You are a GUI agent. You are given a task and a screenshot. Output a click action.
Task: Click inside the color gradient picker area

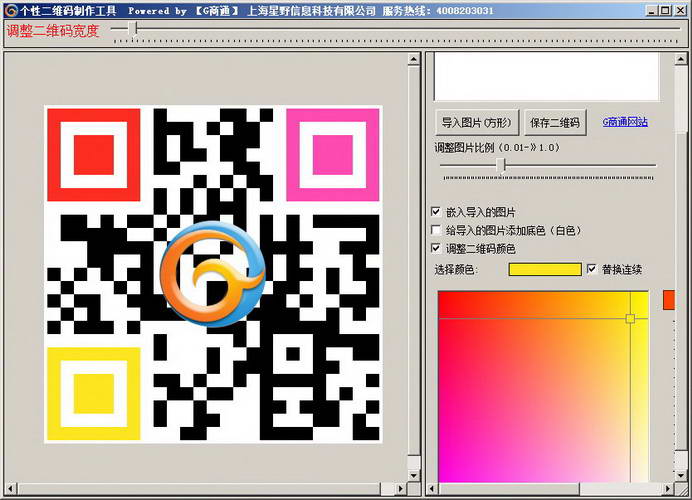[x=543, y=387]
